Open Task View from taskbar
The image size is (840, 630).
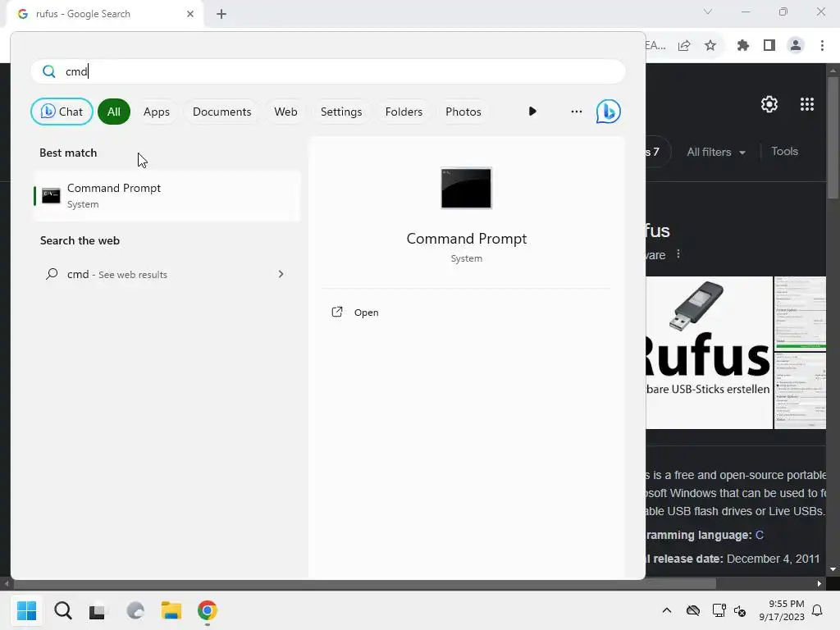(x=98, y=610)
